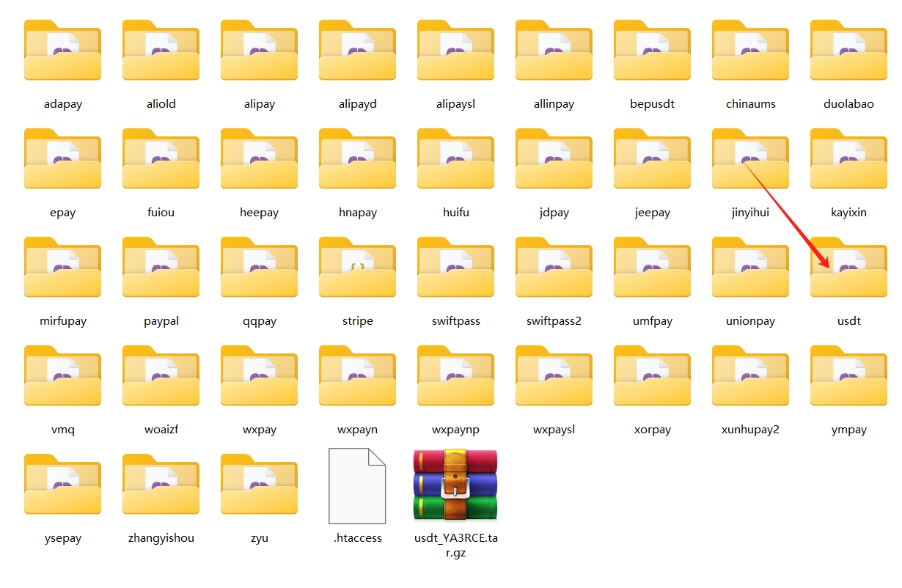Select the duolabao folder
The height and width of the screenshot is (588, 902).
point(848,51)
